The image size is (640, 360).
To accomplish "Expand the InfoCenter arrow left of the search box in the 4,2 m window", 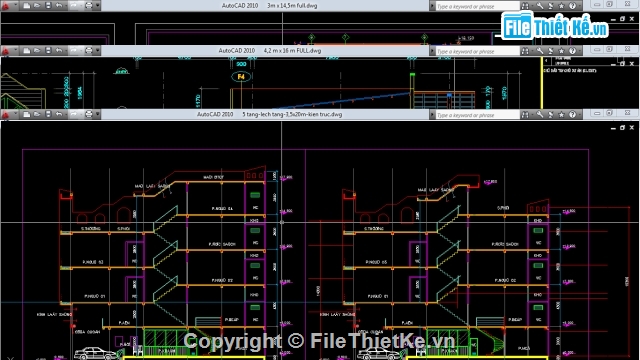I will pyautogui.click(x=432, y=51).
